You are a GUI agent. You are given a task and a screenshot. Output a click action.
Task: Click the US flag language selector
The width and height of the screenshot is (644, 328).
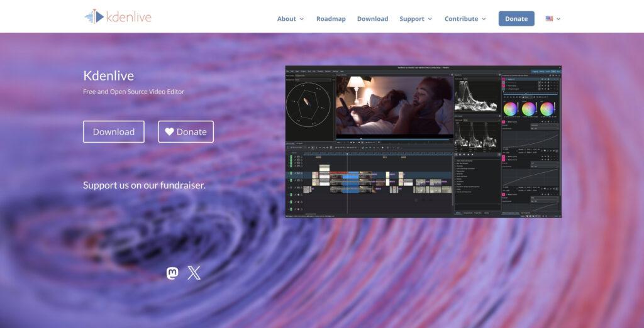tap(549, 19)
